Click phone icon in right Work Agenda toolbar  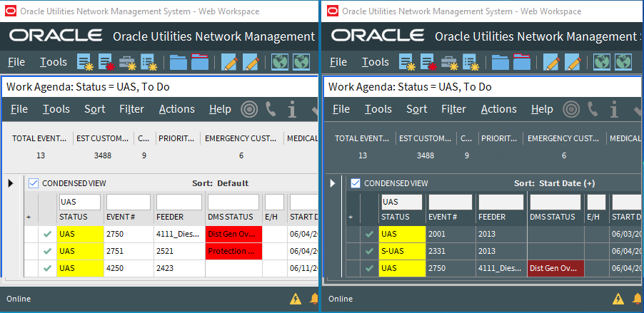593,109
